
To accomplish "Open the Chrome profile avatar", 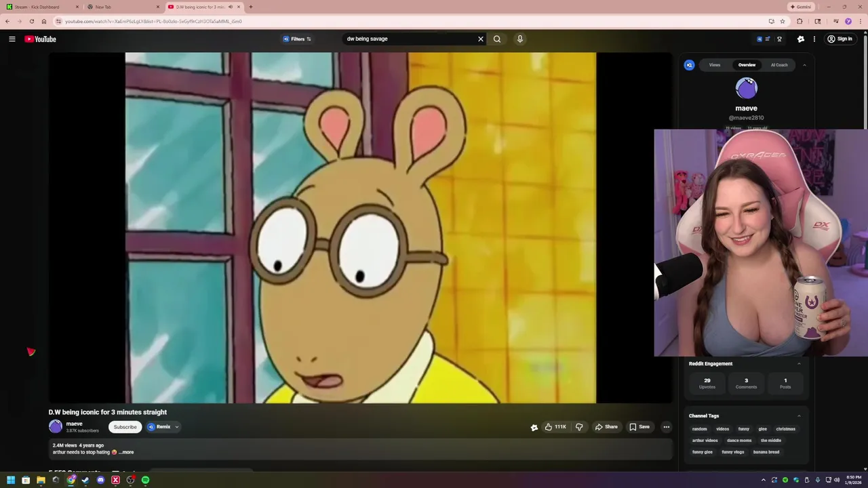I will pos(848,21).
